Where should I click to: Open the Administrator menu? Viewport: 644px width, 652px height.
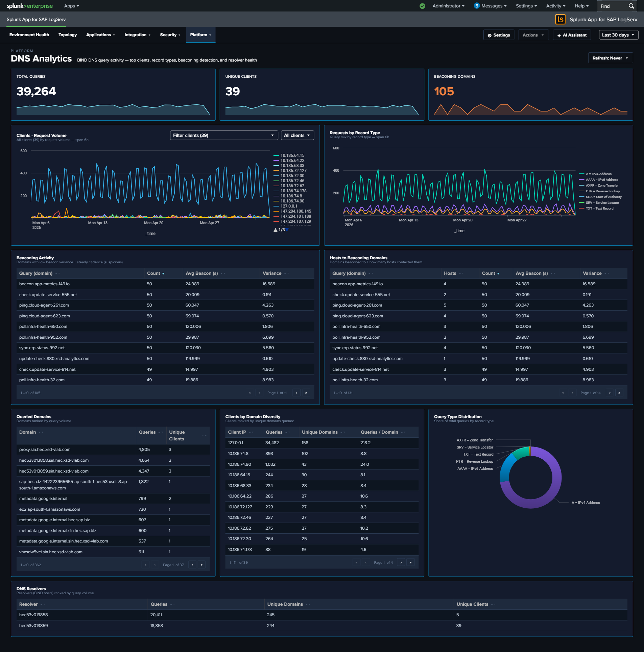(x=448, y=6)
